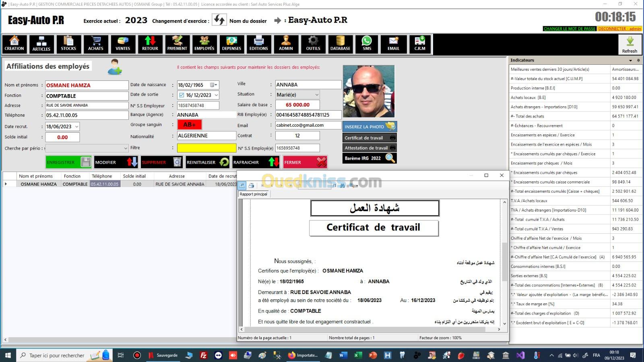Click the Changement d'exercice swap icon
Screen dimensions: 644x362
(x=219, y=20)
